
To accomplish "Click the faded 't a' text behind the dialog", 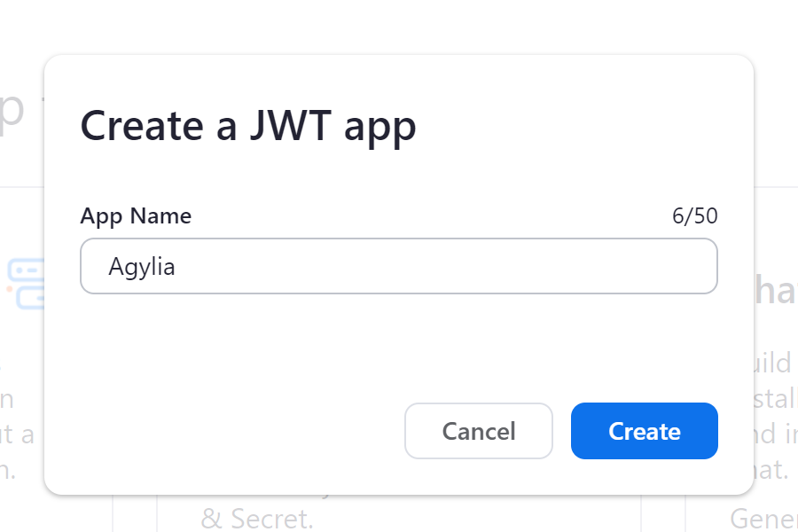I will pyautogui.click(x=17, y=434).
